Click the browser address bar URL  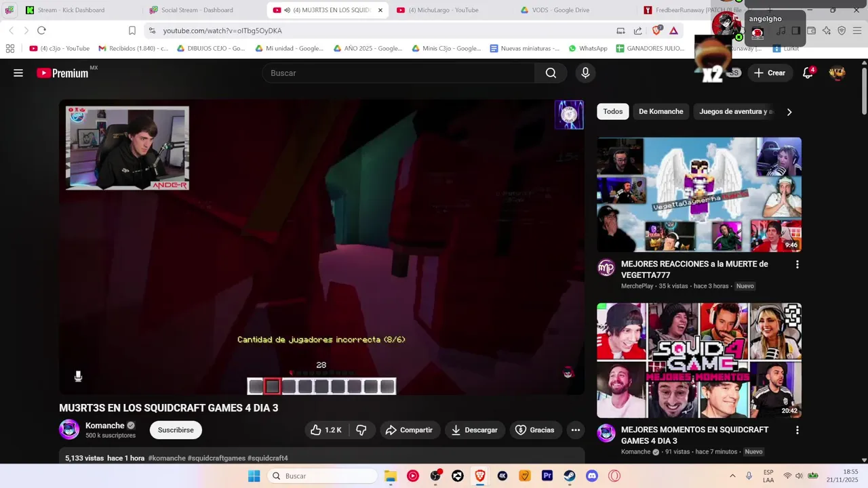click(222, 30)
